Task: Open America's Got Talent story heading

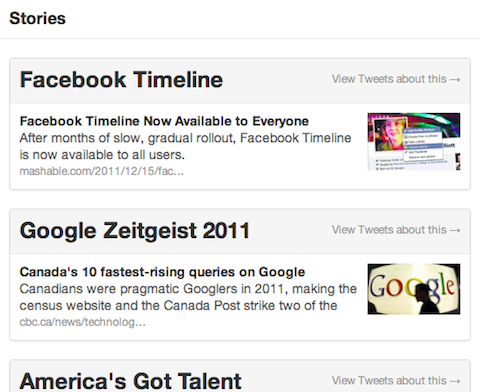Action: pyautogui.click(x=131, y=381)
